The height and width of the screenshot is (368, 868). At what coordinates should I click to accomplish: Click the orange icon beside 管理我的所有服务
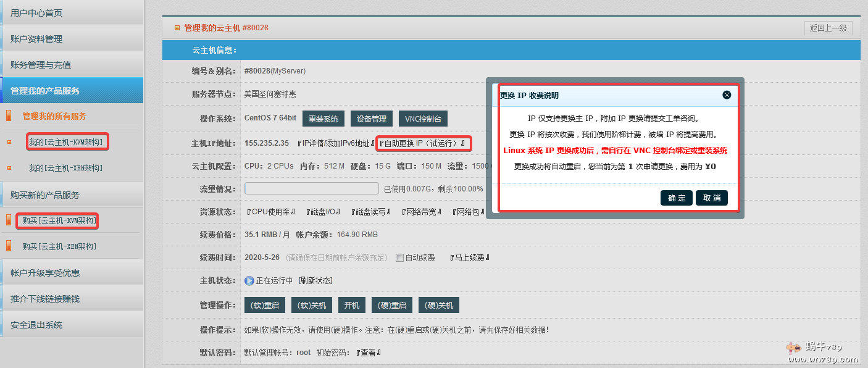[x=9, y=116]
